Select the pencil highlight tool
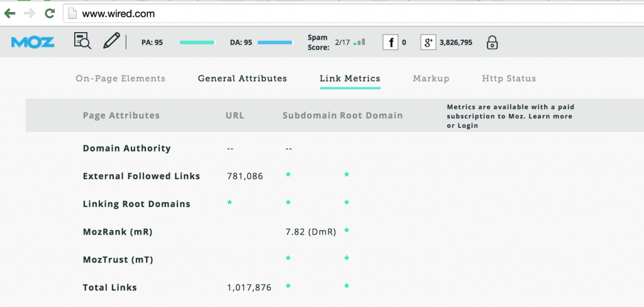644x307 pixels. [111, 42]
